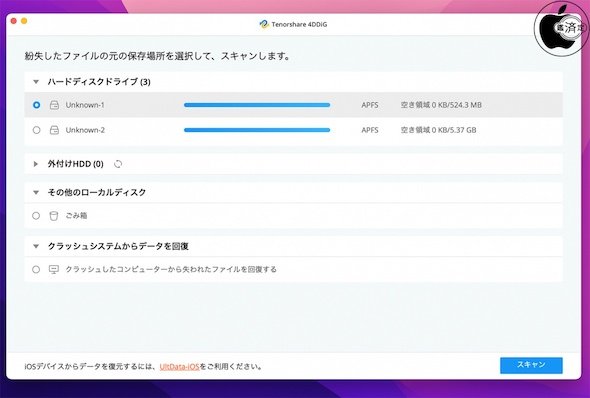The image size is (590, 398).
Task: Click the 空き領域 0 KB/5.37 GB text
Action: click(438, 130)
